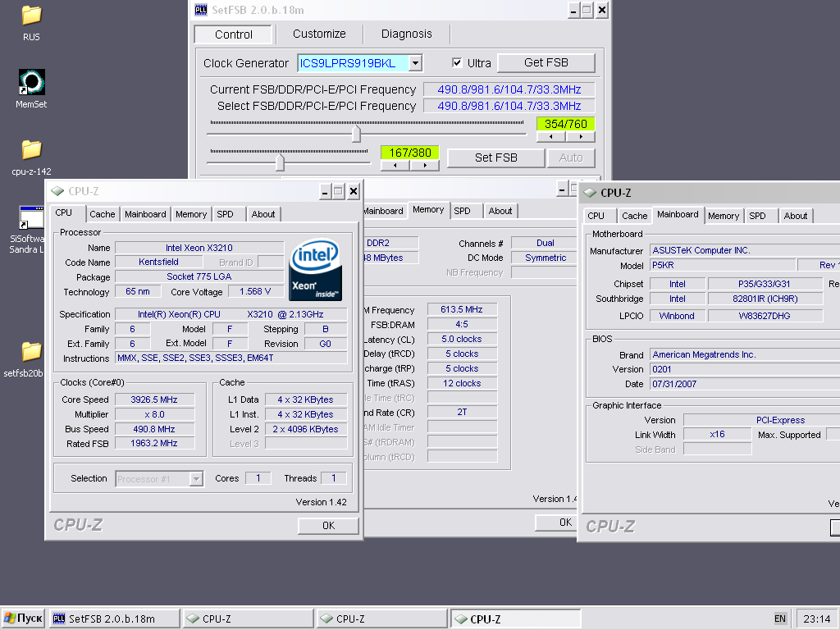Increase the 167/380 value with right arrow
840x630 pixels.
tap(425, 166)
